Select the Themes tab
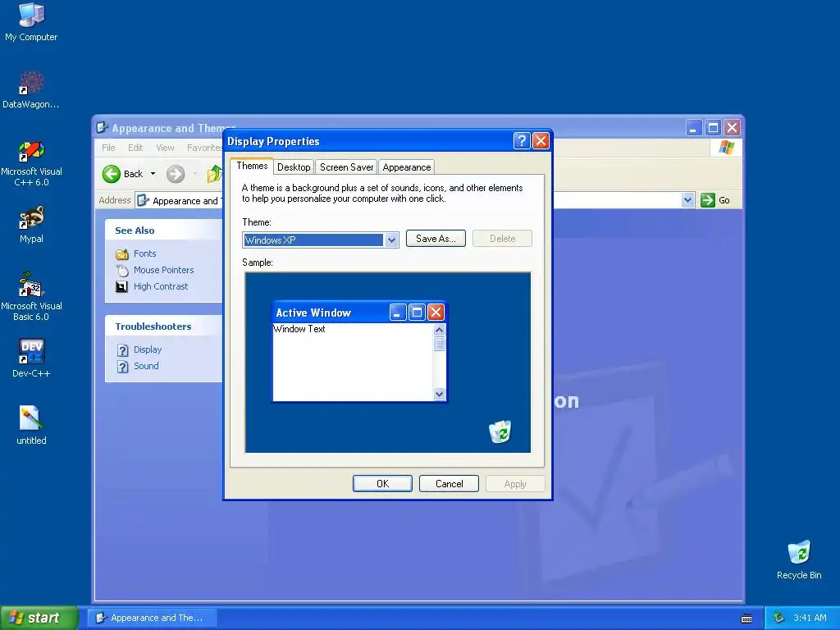840x630 pixels. click(252, 166)
